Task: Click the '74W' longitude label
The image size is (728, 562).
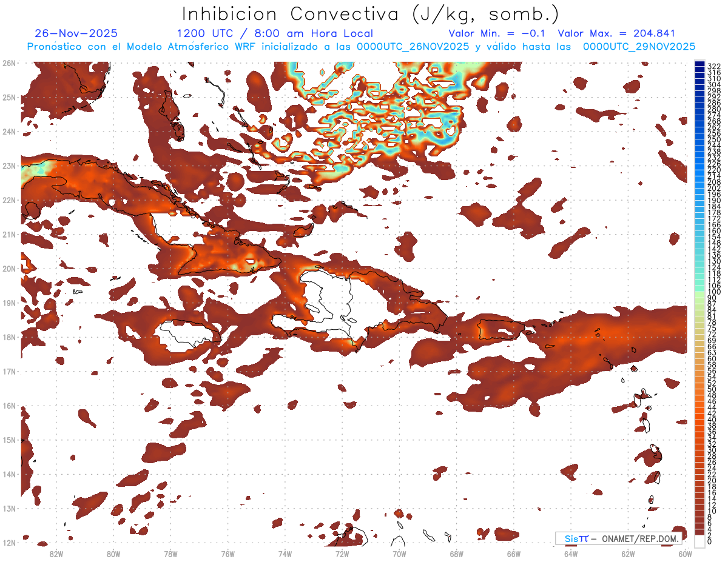Action: (285, 554)
